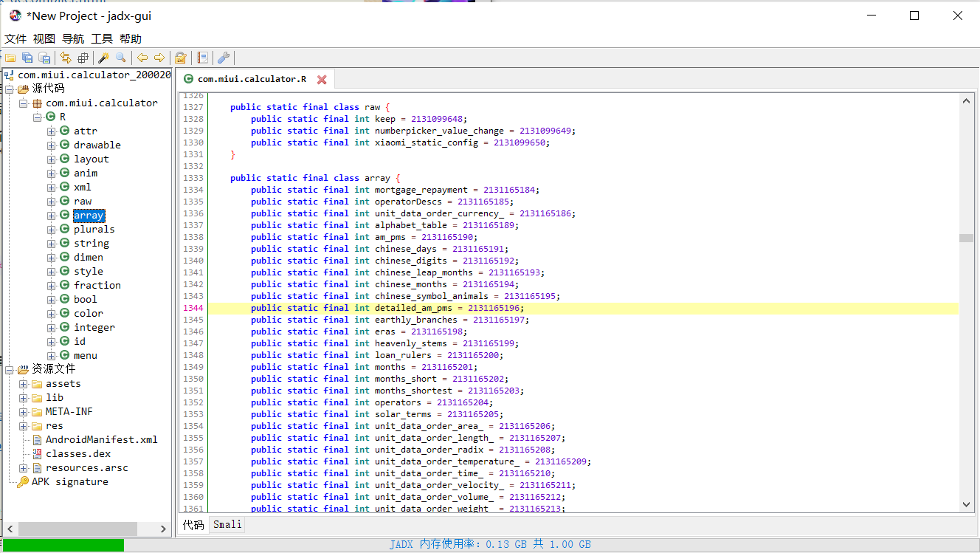Go forward with the right arrow icon
The width and height of the screenshot is (980, 553).
(159, 58)
